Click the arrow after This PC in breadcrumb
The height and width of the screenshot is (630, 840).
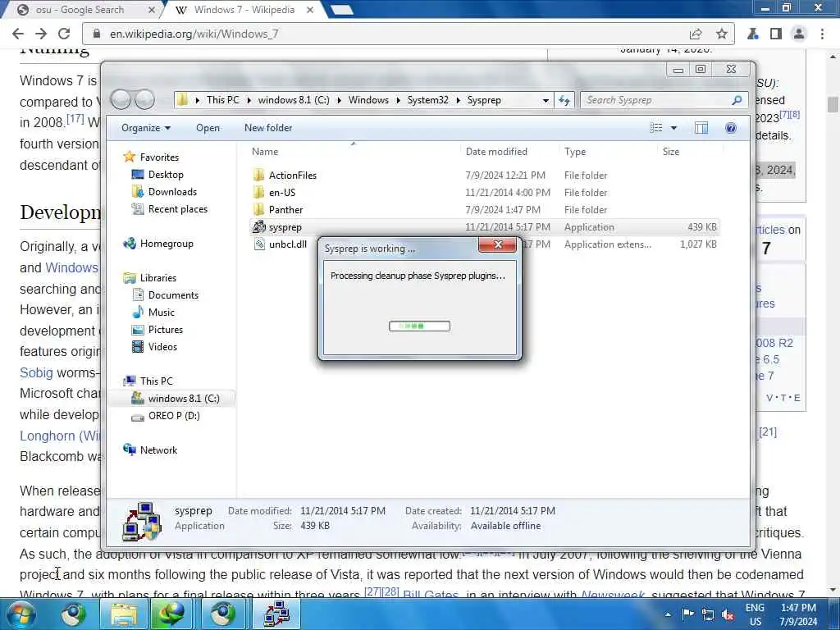[249, 100]
